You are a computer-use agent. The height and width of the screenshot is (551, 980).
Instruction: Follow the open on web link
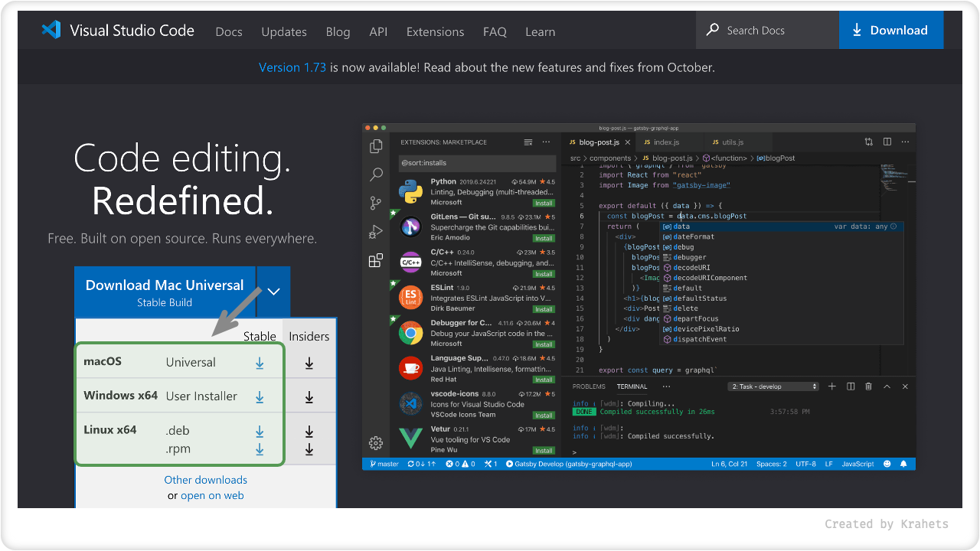tap(212, 495)
